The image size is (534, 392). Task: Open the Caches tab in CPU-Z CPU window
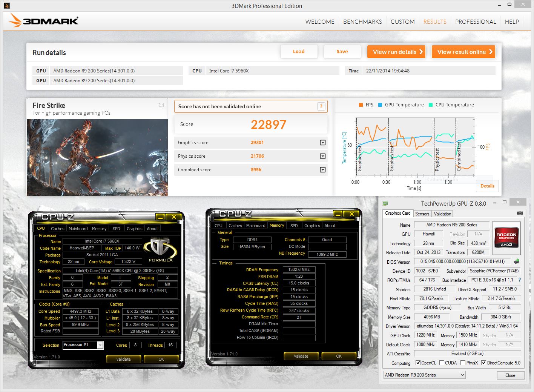pyautogui.click(x=57, y=228)
